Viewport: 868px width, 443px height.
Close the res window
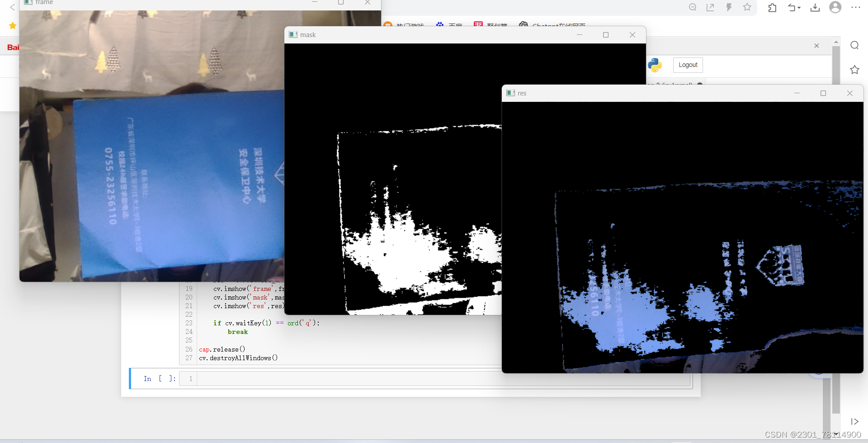coord(850,93)
